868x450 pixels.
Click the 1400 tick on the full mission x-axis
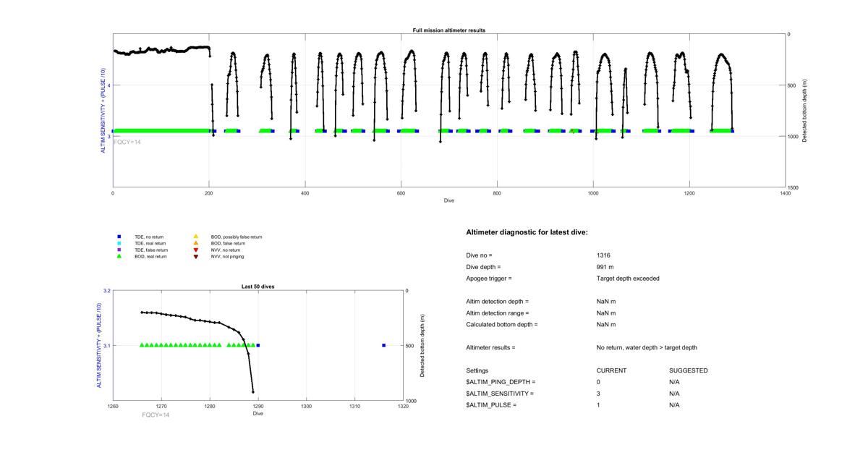coord(785,193)
